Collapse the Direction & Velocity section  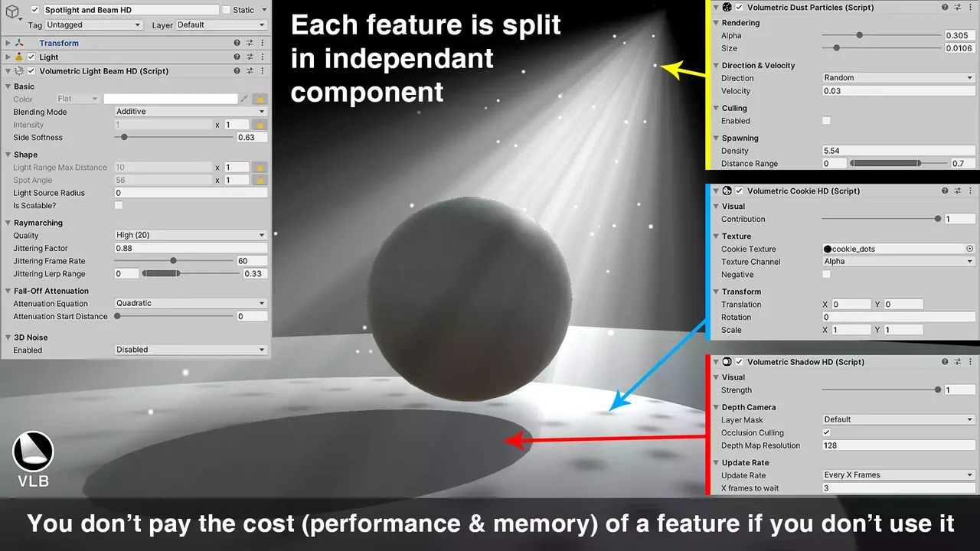[x=716, y=65]
